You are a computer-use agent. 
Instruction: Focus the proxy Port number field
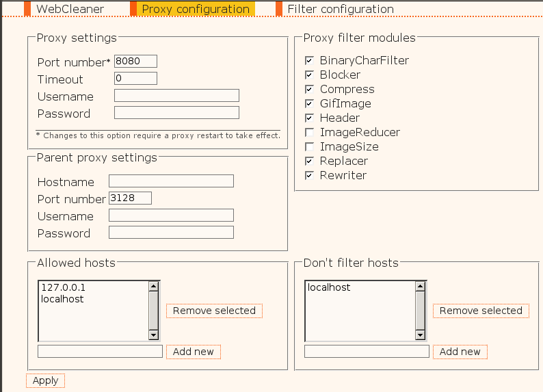coord(135,62)
